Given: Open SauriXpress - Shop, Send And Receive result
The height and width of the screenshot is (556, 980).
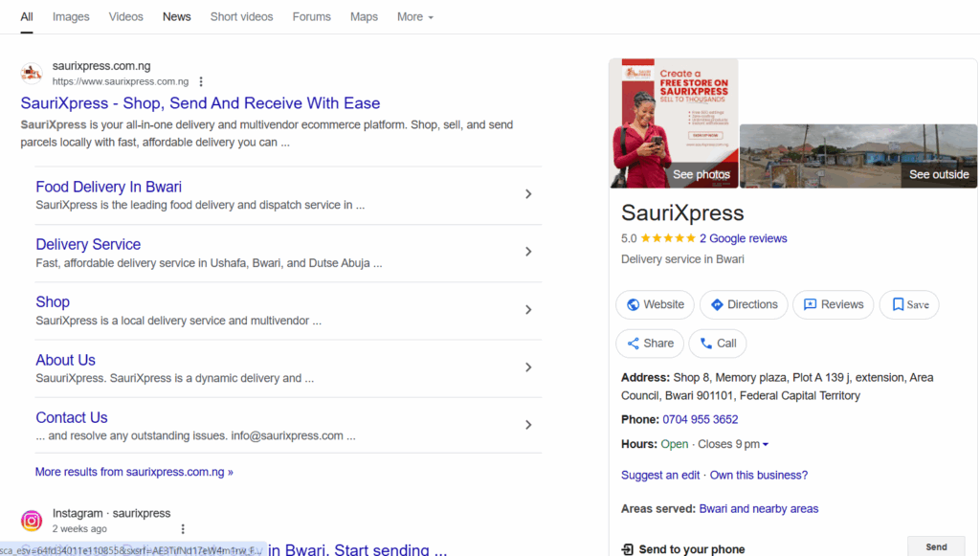Looking at the screenshot, I should click(x=200, y=103).
